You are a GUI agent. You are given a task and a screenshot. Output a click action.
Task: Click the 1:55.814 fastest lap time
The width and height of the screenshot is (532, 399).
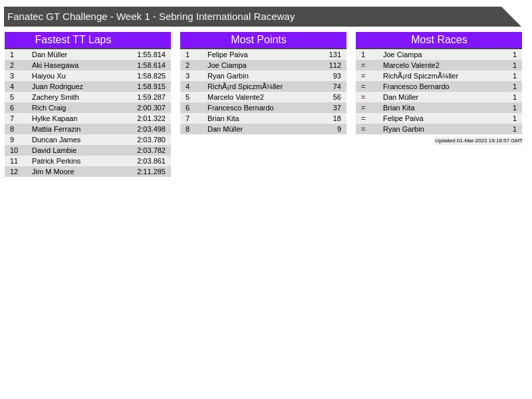pos(151,55)
